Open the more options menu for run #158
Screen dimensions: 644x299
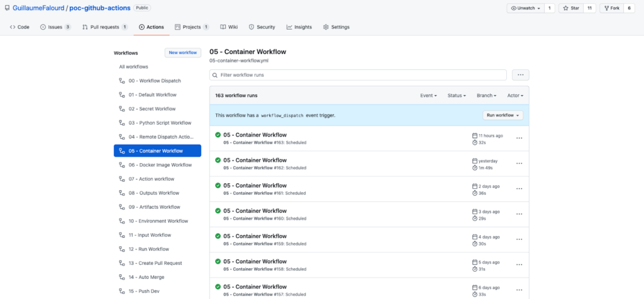[x=519, y=265]
